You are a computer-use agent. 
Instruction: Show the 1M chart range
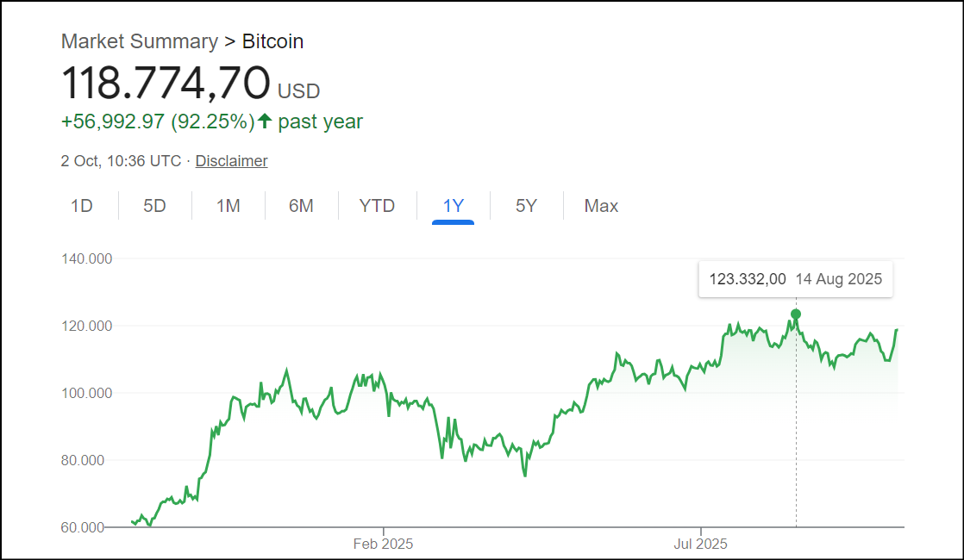click(228, 206)
